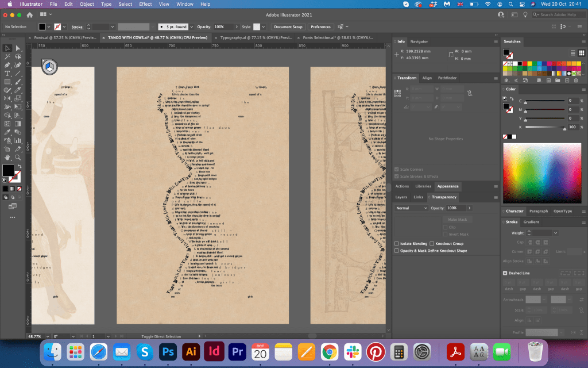Select the Rectangle tool
588x368 pixels.
click(x=7, y=82)
